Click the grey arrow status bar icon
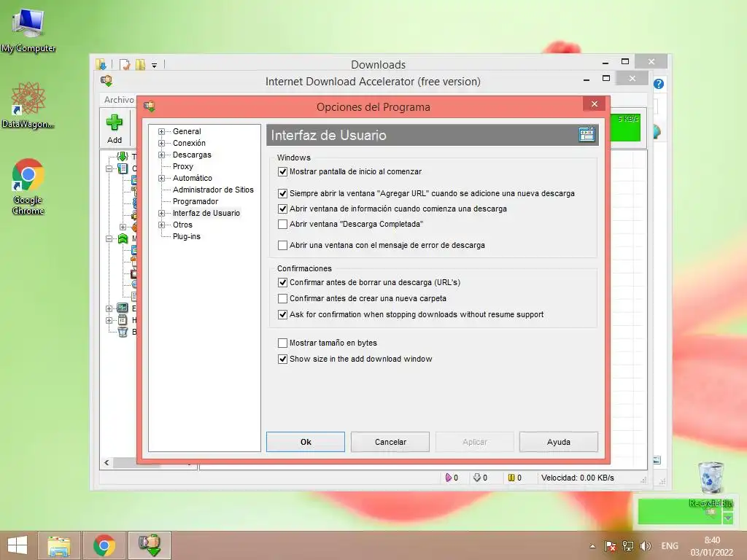Viewport: 747px width, 560px height. point(477,478)
